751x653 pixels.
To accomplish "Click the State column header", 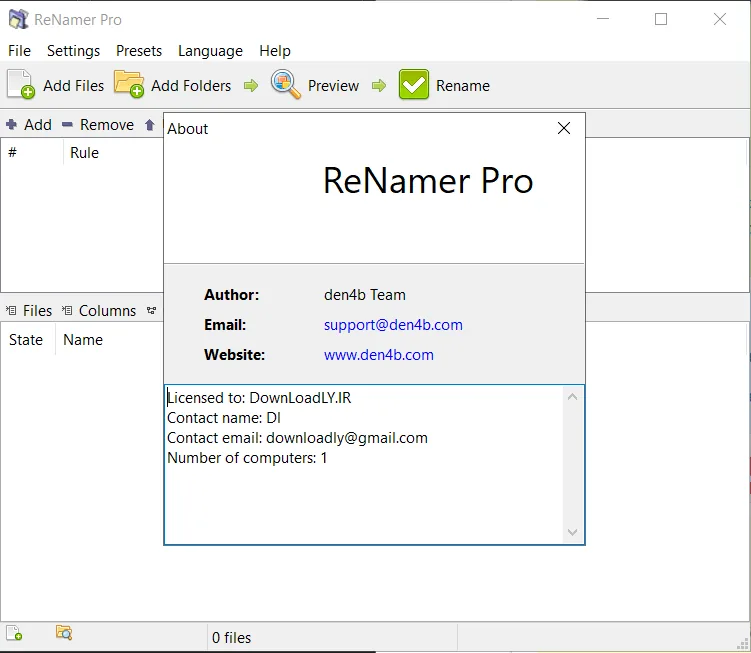I will coord(28,340).
